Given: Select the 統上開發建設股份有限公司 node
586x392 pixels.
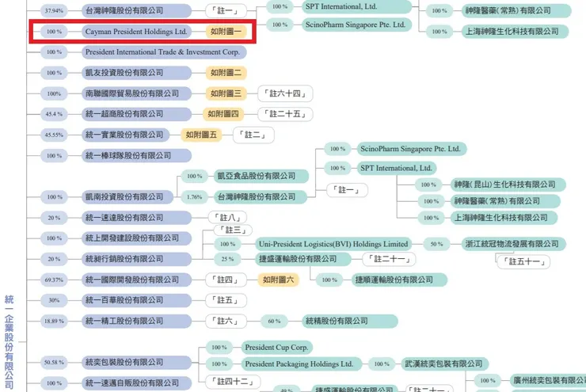Looking at the screenshot, I should 136,238.
